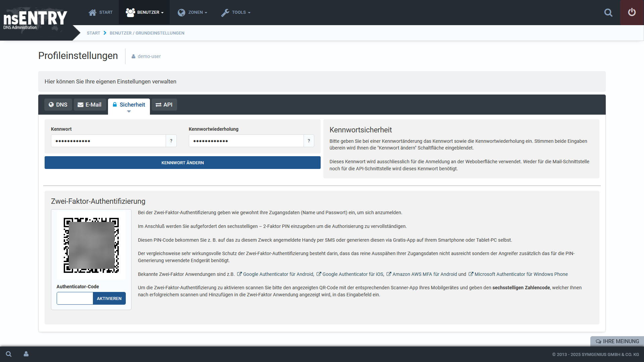The height and width of the screenshot is (362, 644).
Task: Switch to the DNS tab
Action: 58,105
